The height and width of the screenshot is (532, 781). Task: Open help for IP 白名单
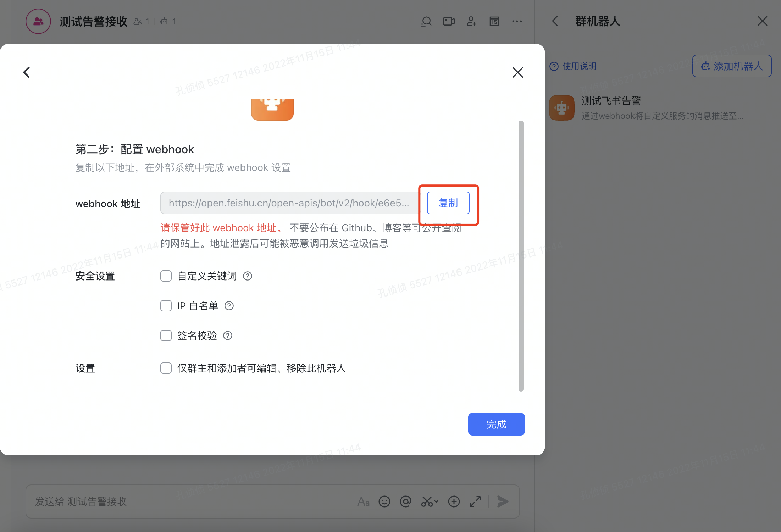pos(229,306)
